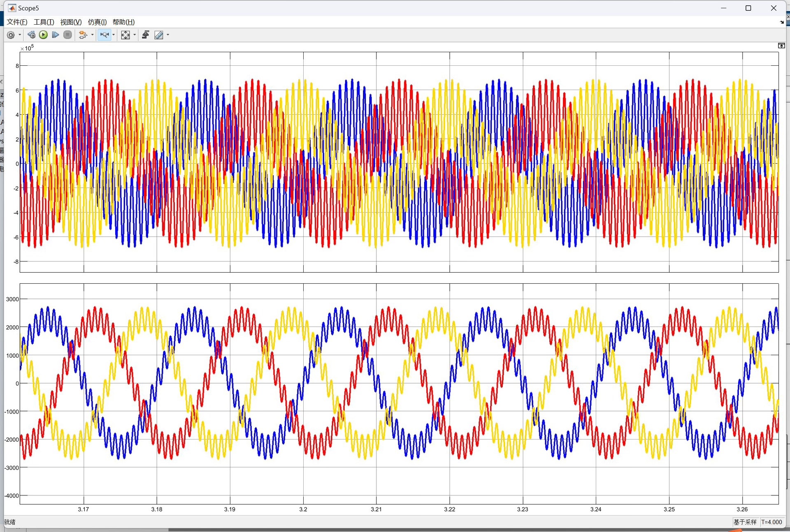Open the triggers tool icon
Screen dimensions: 790x532
pos(145,35)
